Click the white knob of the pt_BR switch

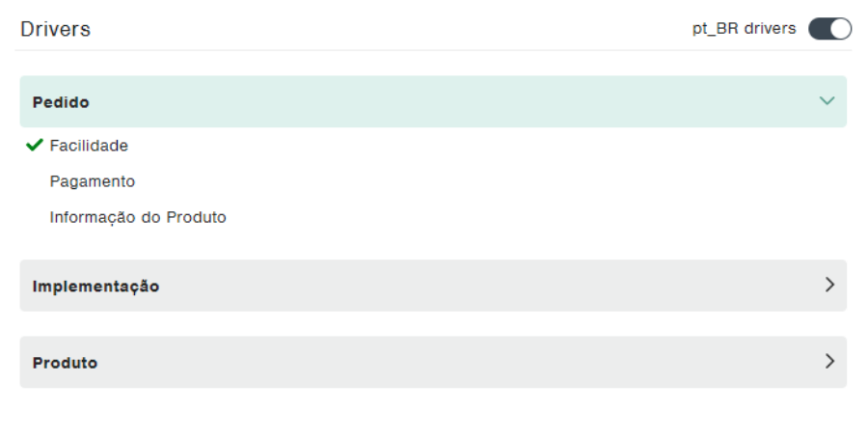coord(839,29)
